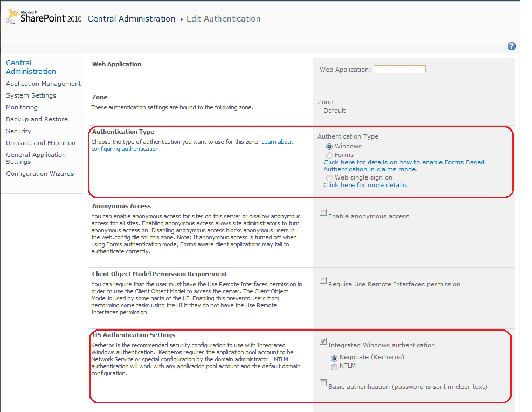532x412 pixels.
Task: Select Negotiate (Kerberos) option
Action: coord(334,358)
